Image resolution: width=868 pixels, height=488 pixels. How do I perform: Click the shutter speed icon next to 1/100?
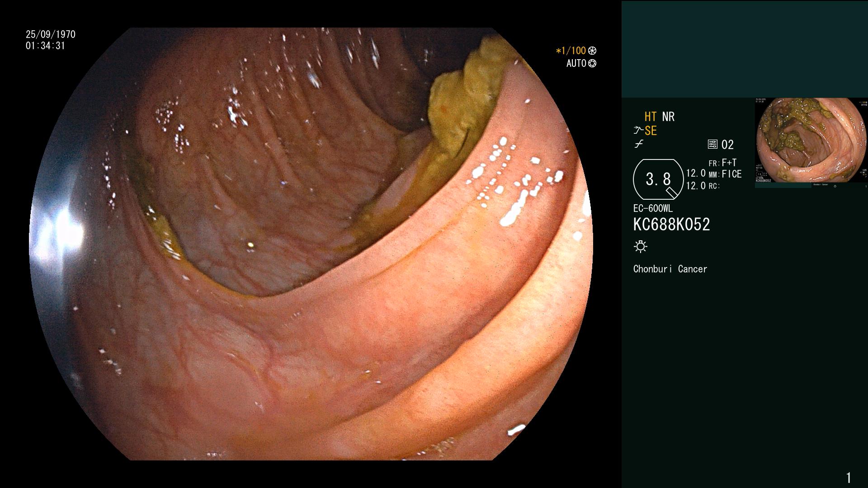(x=592, y=51)
